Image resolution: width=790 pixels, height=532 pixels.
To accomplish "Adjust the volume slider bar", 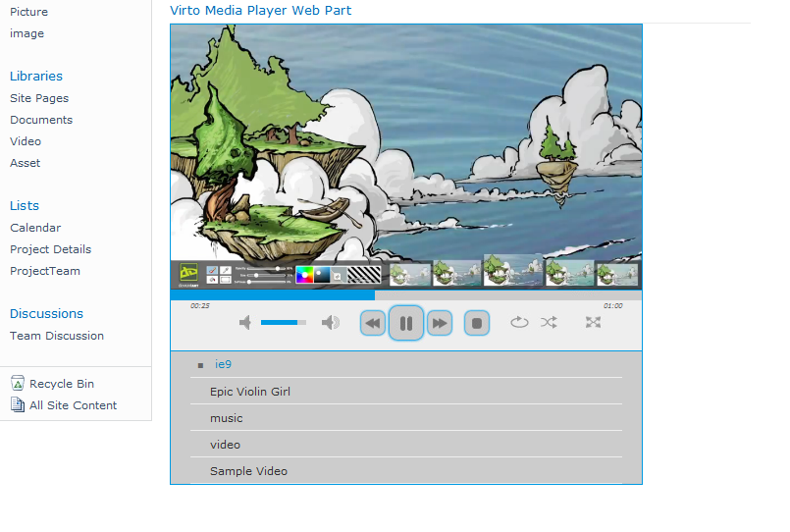I will point(284,322).
